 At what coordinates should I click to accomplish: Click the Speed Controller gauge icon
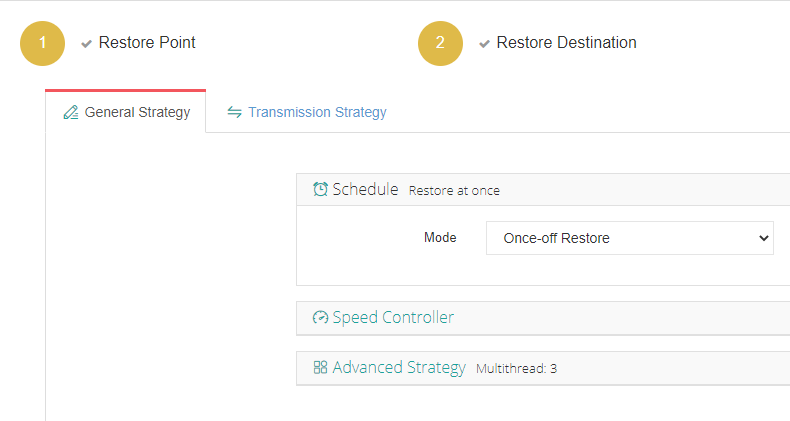pyautogui.click(x=320, y=318)
